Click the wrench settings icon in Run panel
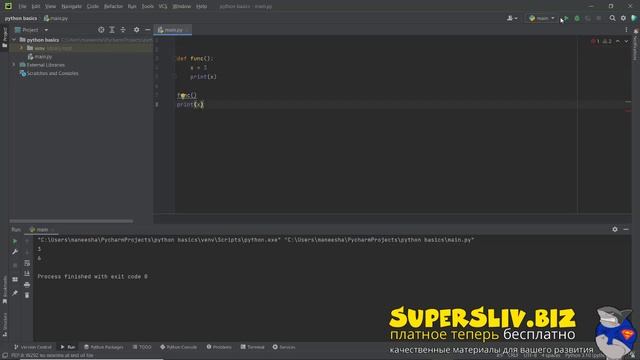Viewport: 640px width, 360px height. (15, 252)
